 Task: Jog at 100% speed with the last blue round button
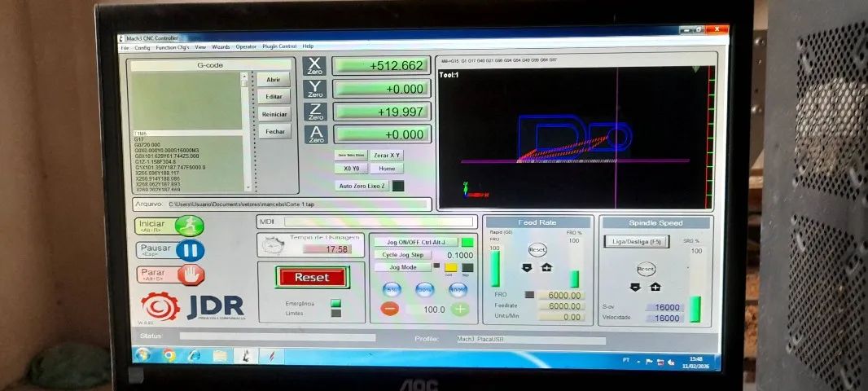[458, 289]
